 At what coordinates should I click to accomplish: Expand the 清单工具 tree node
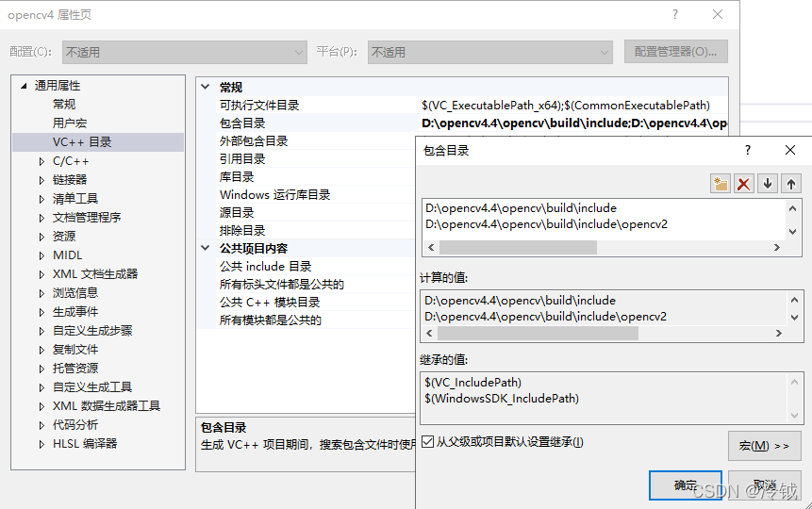tap(41, 199)
